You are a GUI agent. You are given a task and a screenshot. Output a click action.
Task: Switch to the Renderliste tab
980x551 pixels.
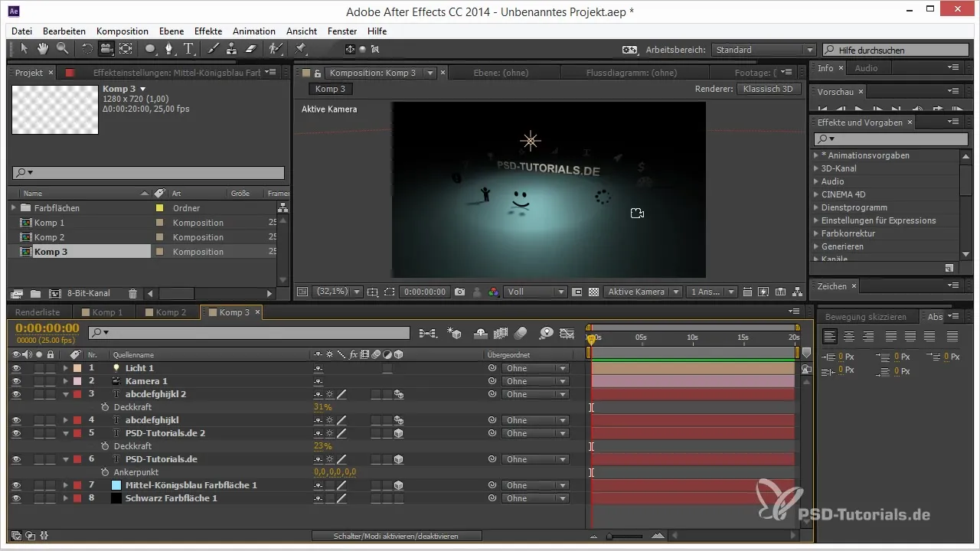38,312
